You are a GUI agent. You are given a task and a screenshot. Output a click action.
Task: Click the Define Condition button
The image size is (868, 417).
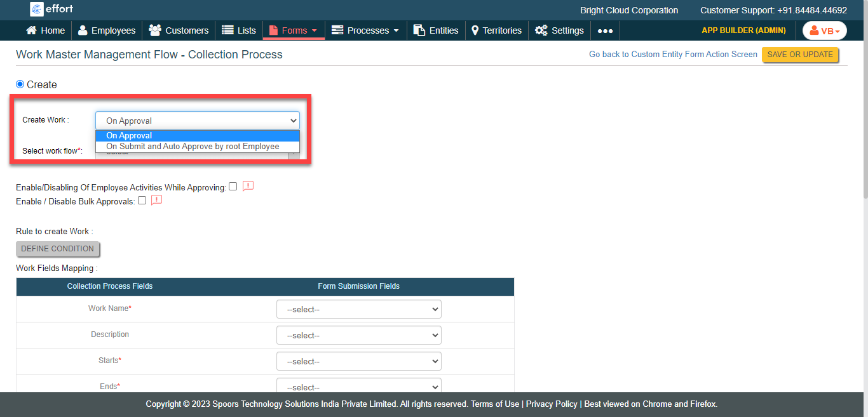pos(58,249)
